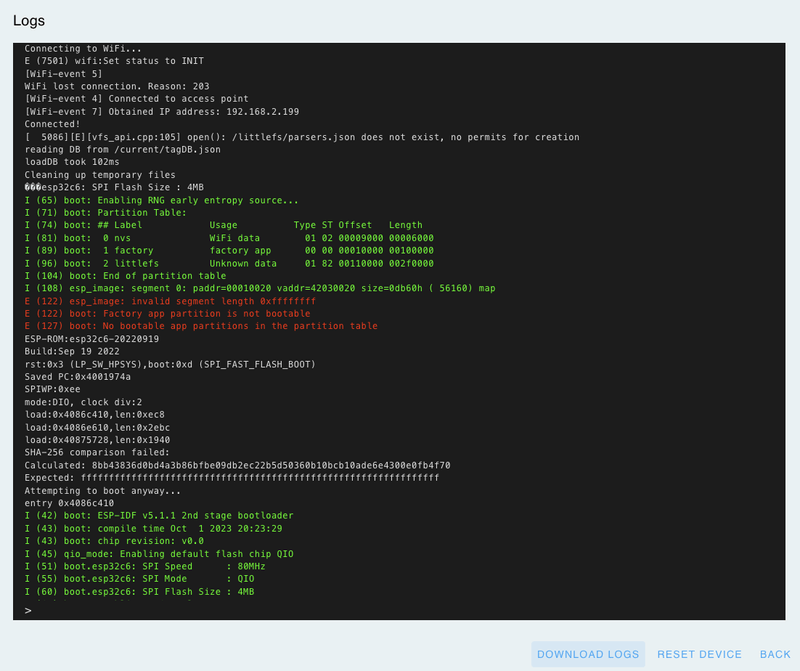This screenshot has height=671, width=800.
Task: Select the esp_image segment 0 paddr line
Action: 260,288
